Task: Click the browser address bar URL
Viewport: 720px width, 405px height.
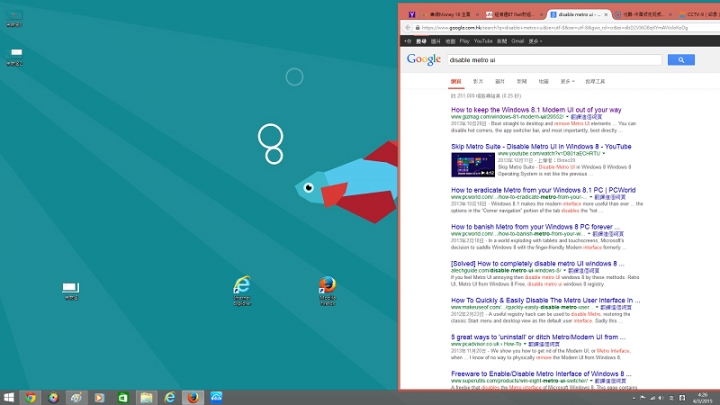Action: click(555, 28)
